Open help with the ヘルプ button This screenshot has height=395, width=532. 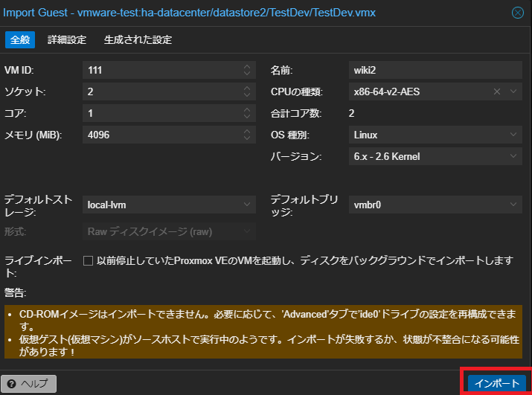(29, 383)
